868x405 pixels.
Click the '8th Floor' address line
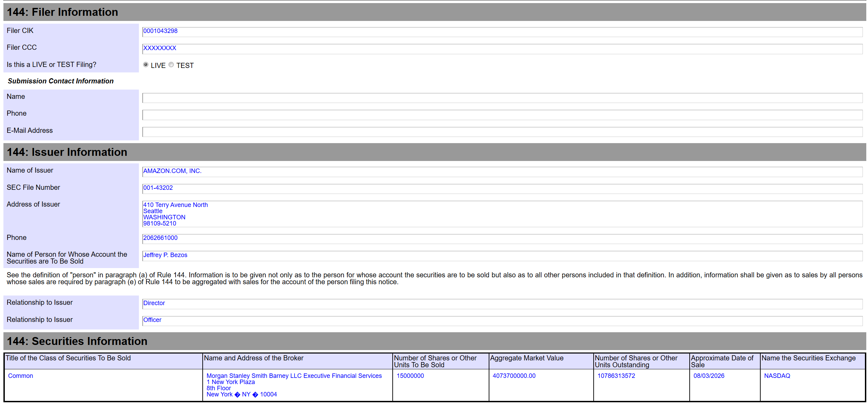pos(218,388)
